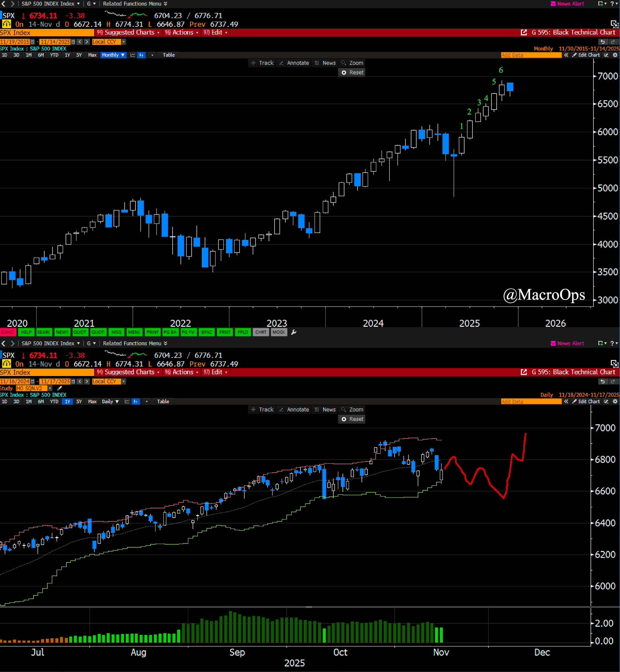Click the pencil icon beside the Study selector
Image resolution: width=620 pixels, height=672 pixels.
point(60,388)
